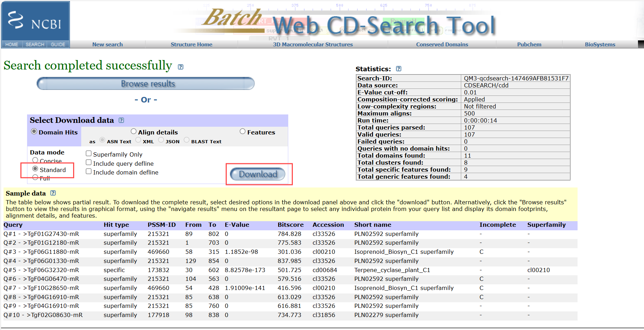Select Concise data mode
644x330 pixels.
point(35,160)
